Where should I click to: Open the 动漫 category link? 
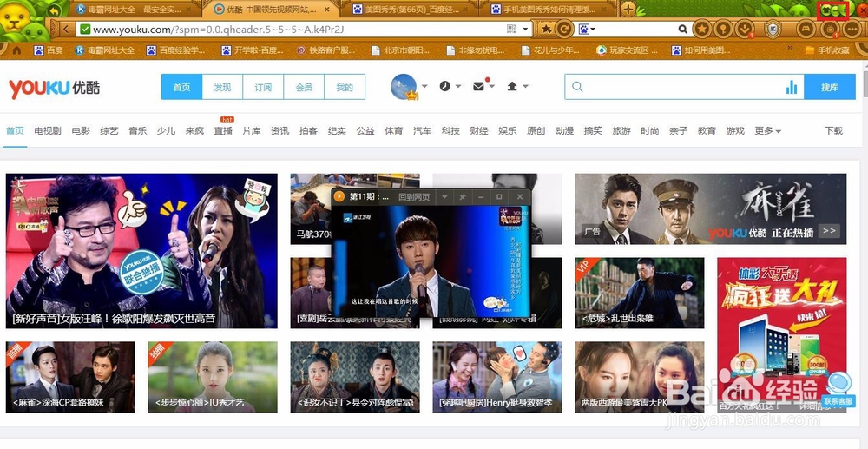point(565,130)
